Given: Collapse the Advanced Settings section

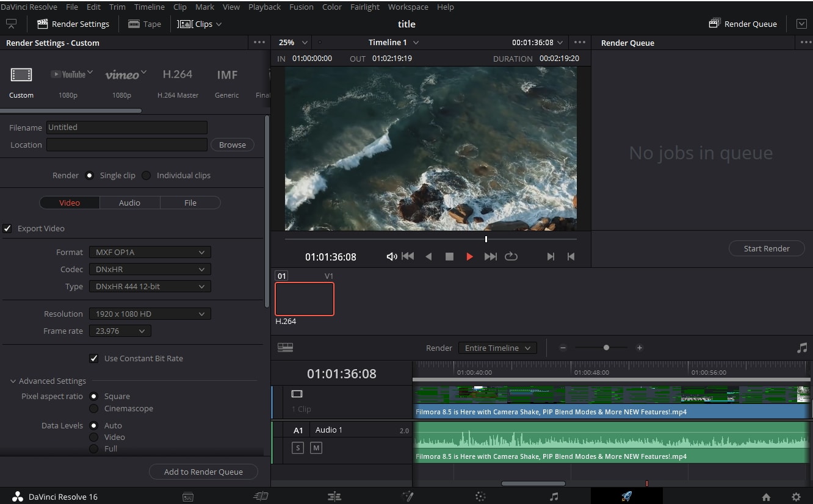Looking at the screenshot, I should (x=13, y=381).
